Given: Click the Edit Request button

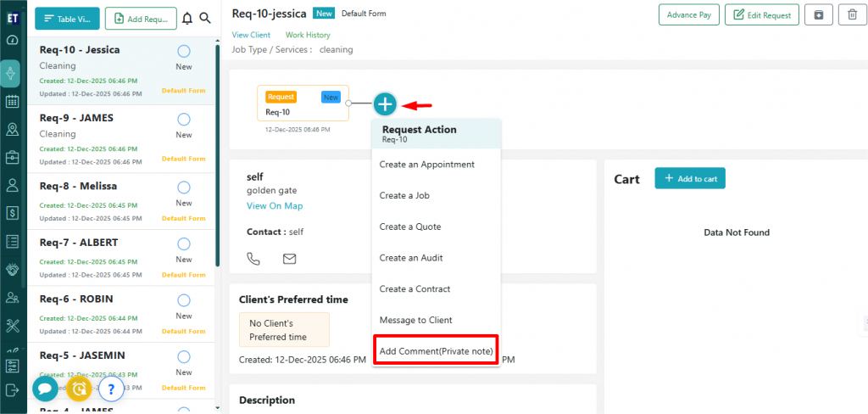Looking at the screenshot, I should [761, 14].
